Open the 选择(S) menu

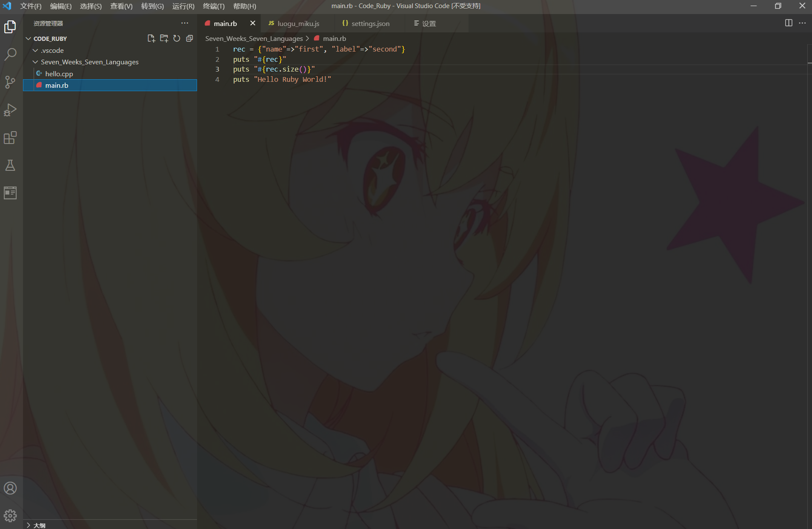point(91,6)
